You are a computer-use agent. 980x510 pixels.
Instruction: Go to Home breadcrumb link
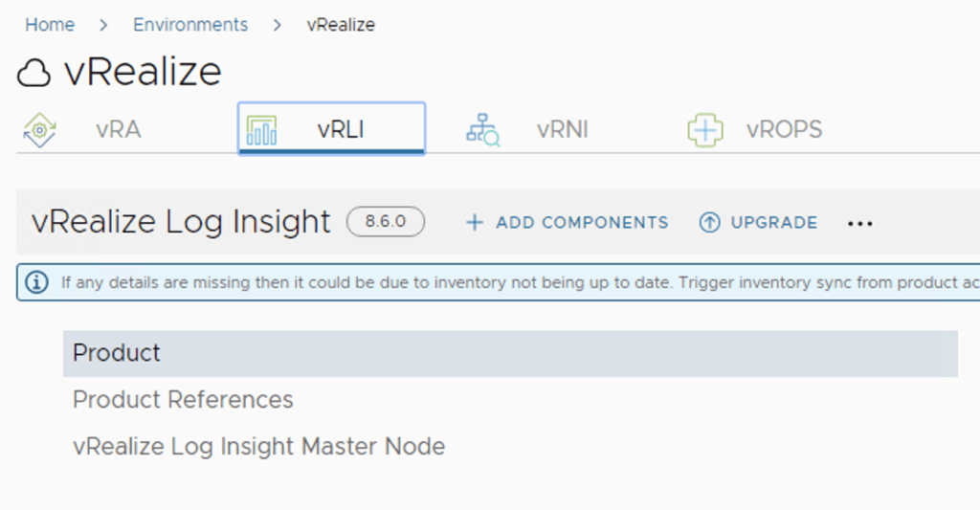(50, 25)
